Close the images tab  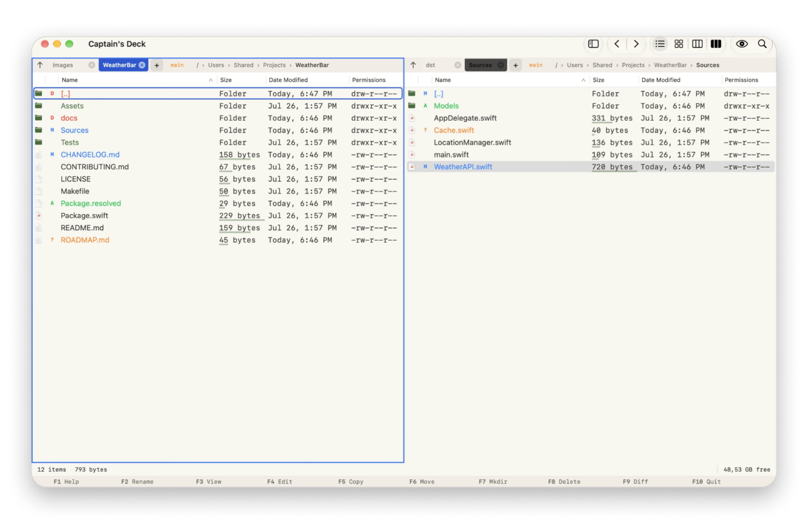(92, 65)
